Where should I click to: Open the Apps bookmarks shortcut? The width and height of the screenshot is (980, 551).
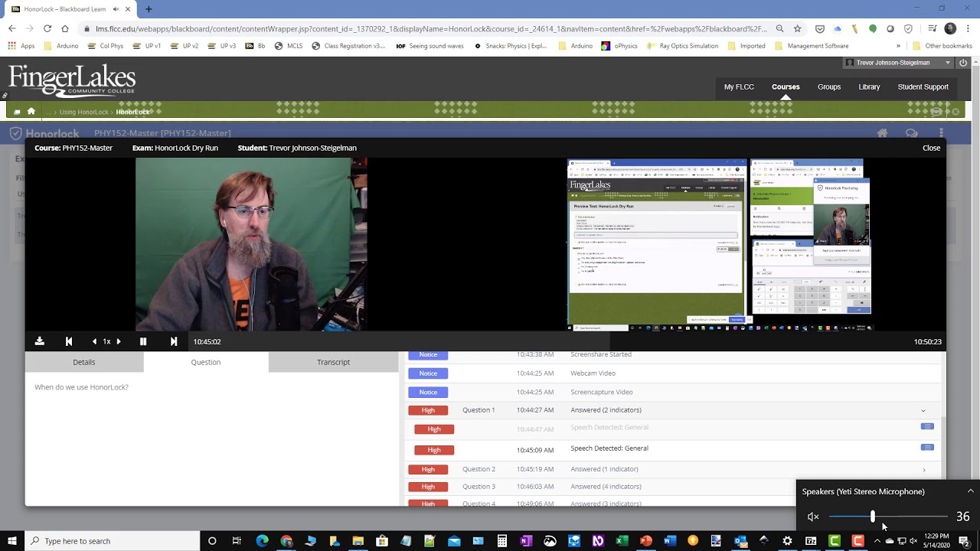(21, 46)
